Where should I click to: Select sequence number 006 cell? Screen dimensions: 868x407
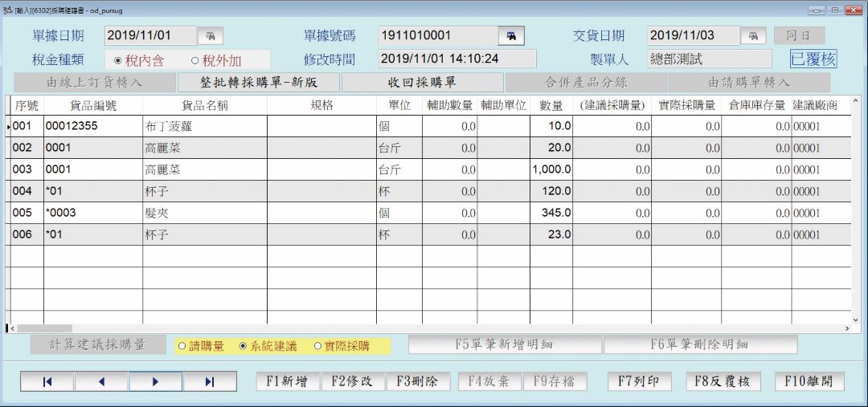(27, 234)
